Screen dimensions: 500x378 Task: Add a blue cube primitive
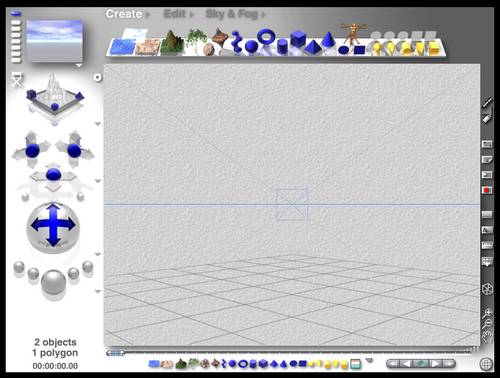tap(298, 39)
